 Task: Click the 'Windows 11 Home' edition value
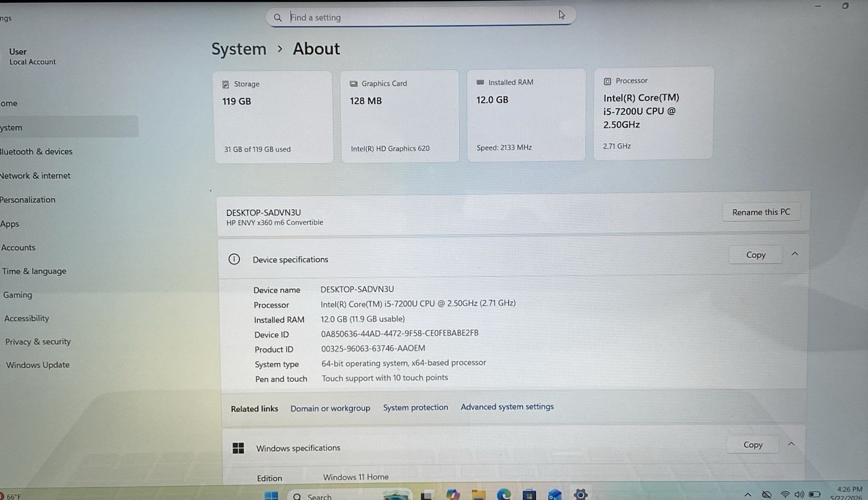(x=356, y=477)
